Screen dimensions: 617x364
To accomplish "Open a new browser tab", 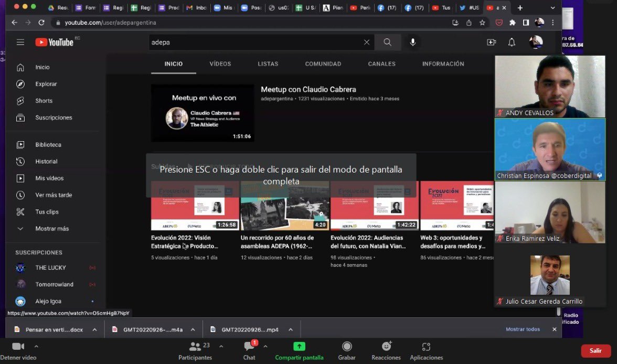I will click(520, 7).
